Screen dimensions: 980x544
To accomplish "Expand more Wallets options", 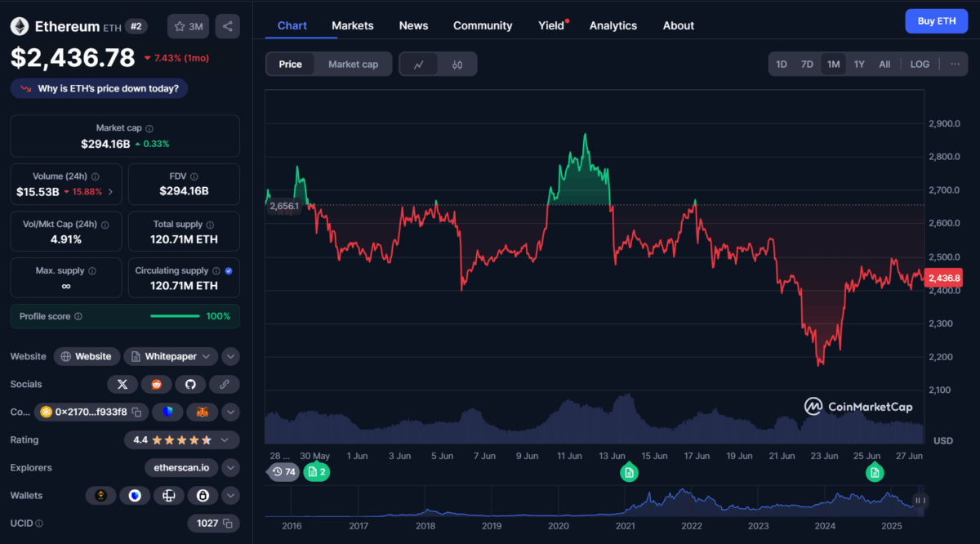I will 230,495.
